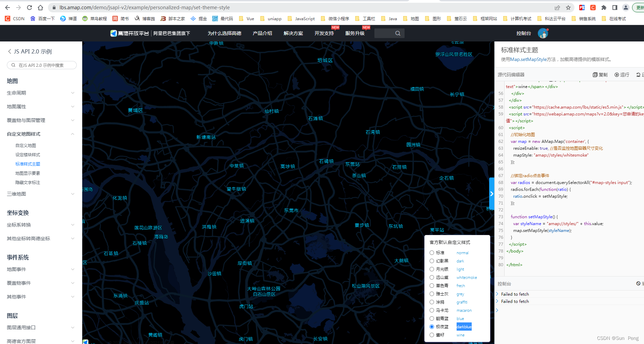Select the 涂鸦 graffiti map style

click(x=432, y=302)
